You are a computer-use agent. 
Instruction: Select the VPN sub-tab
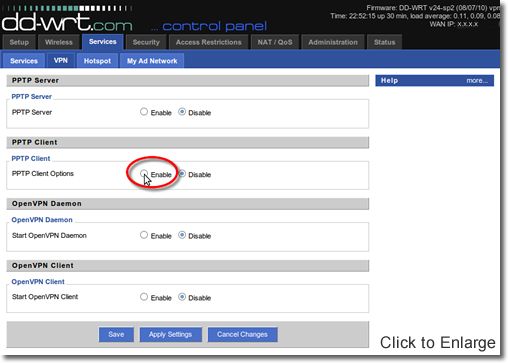click(61, 61)
